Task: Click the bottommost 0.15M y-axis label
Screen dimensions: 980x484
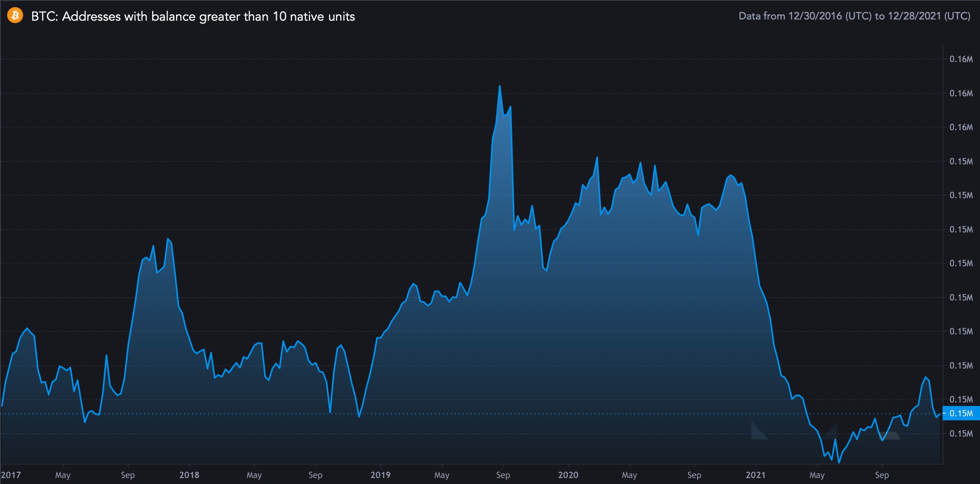Action: (x=961, y=433)
